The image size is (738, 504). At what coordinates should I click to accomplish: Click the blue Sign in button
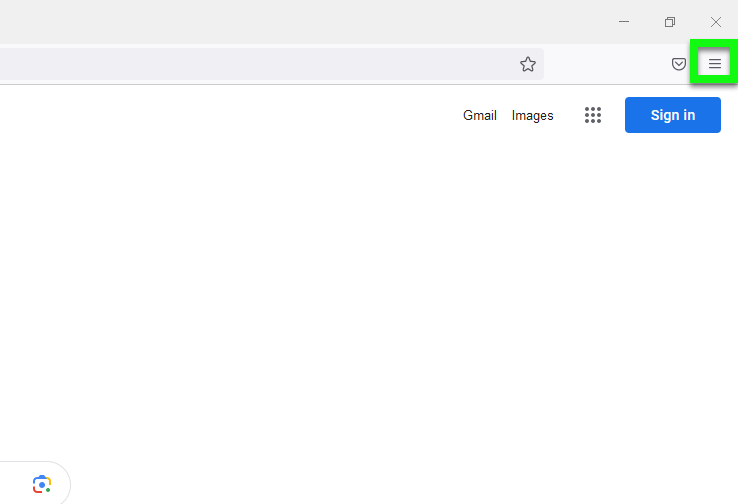tap(673, 115)
